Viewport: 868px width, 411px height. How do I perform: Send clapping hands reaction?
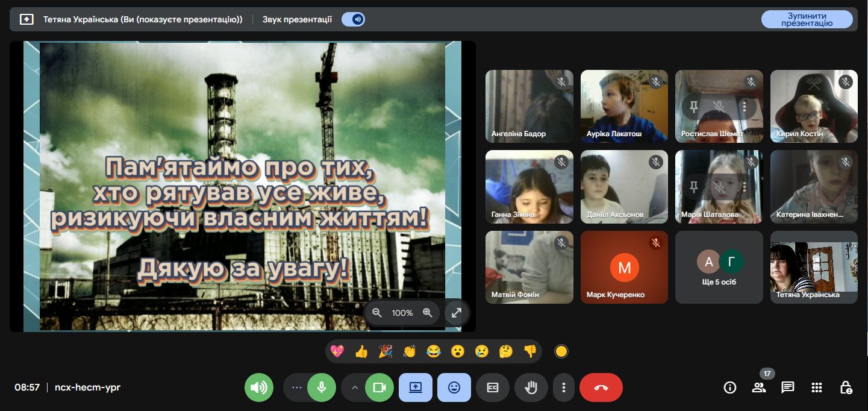click(410, 351)
